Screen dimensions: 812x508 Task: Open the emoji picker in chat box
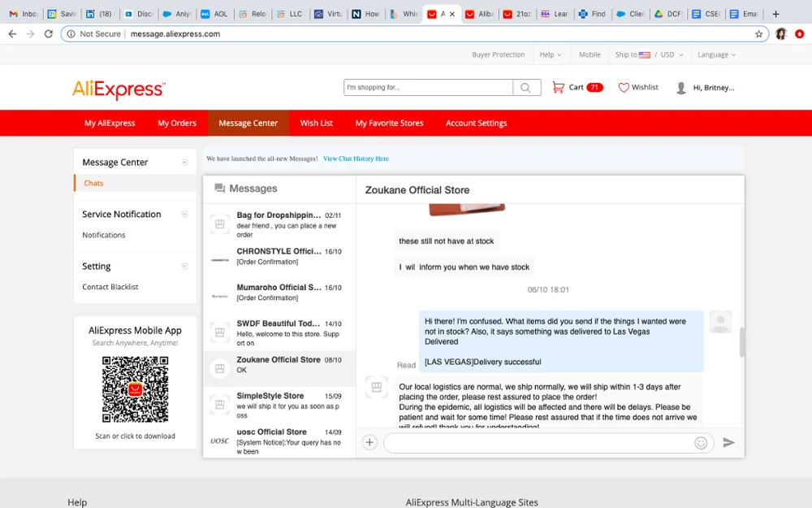[701, 443]
